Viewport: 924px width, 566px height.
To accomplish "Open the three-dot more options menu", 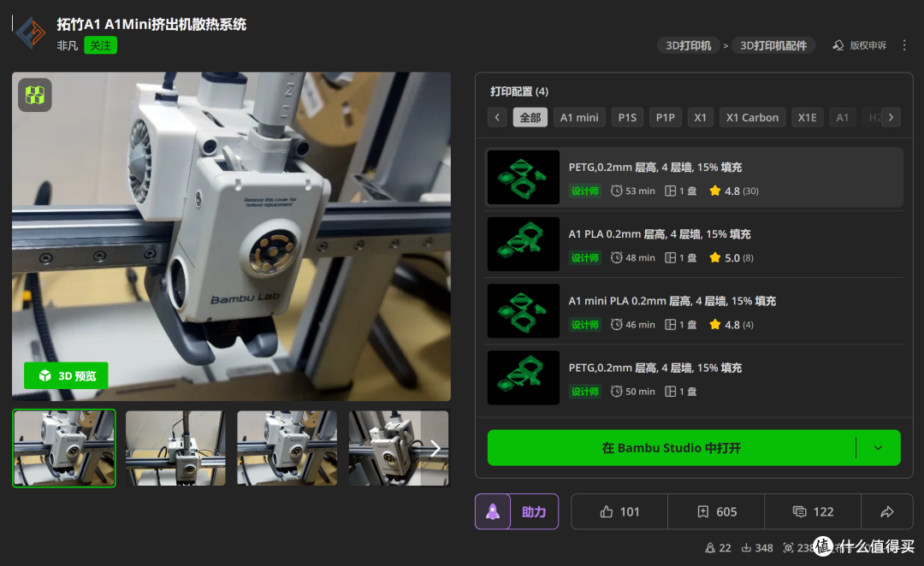I will 904,45.
